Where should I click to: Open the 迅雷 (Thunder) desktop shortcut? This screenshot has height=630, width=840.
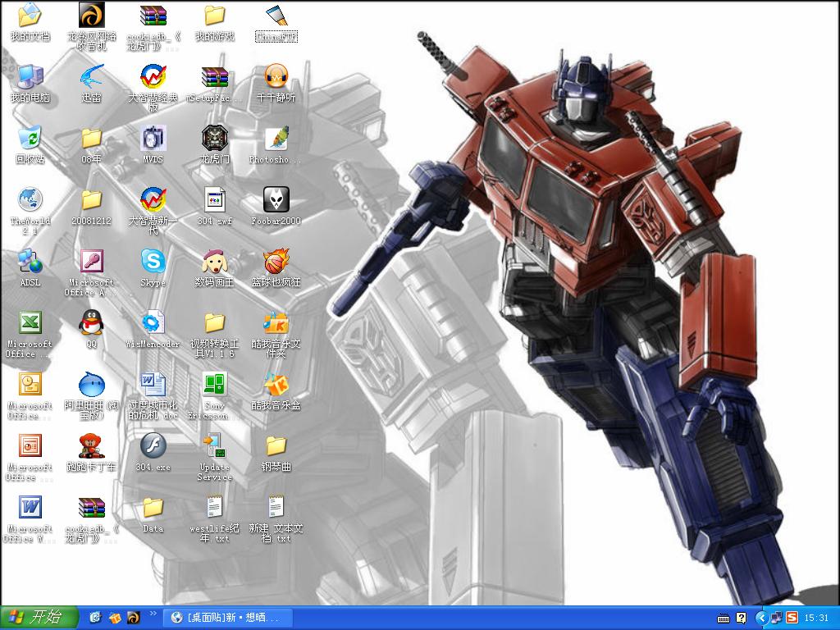tap(92, 78)
